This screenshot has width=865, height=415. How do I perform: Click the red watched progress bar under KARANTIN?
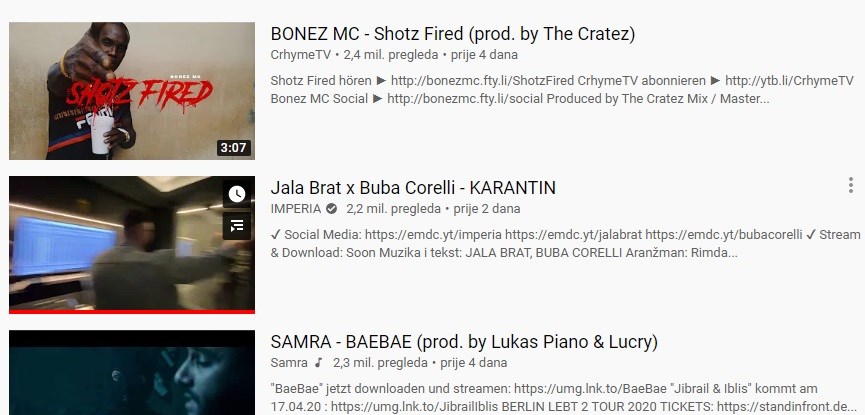tap(132, 312)
